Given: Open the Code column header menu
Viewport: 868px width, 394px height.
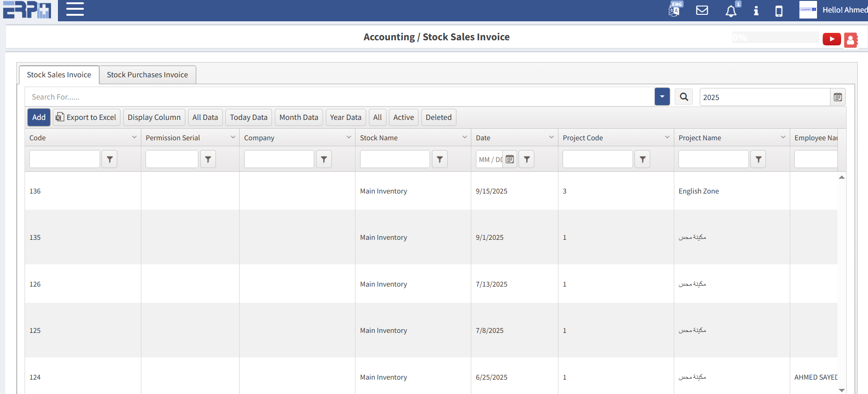Looking at the screenshot, I should tap(134, 138).
